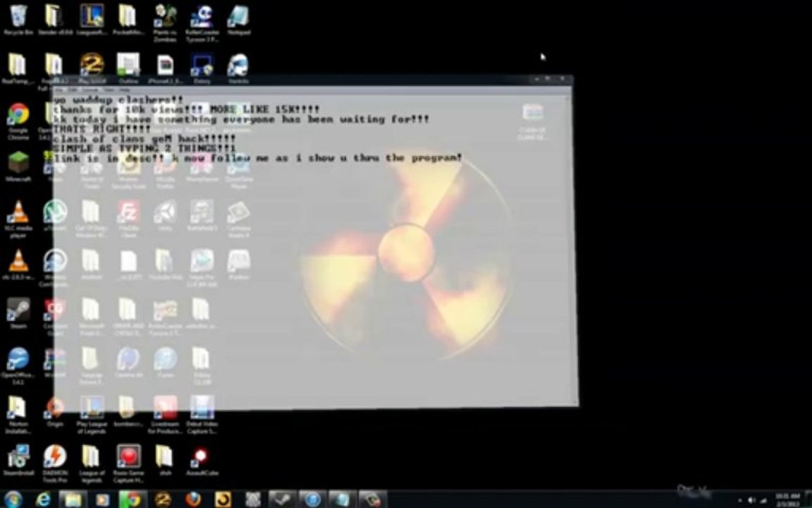Launch the Debut Video Capture shortcut
The image size is (812, 508).
point(202,415)
